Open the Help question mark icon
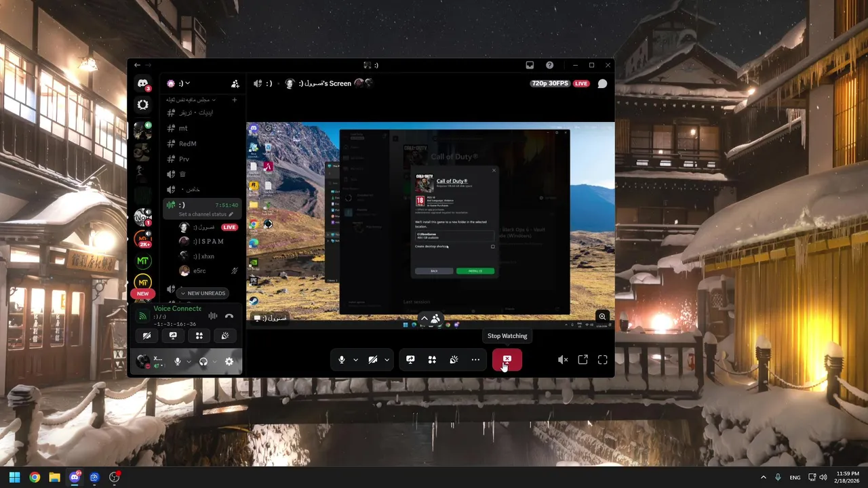This screenshot has width=868, height=488. click(x=549, y=65)
